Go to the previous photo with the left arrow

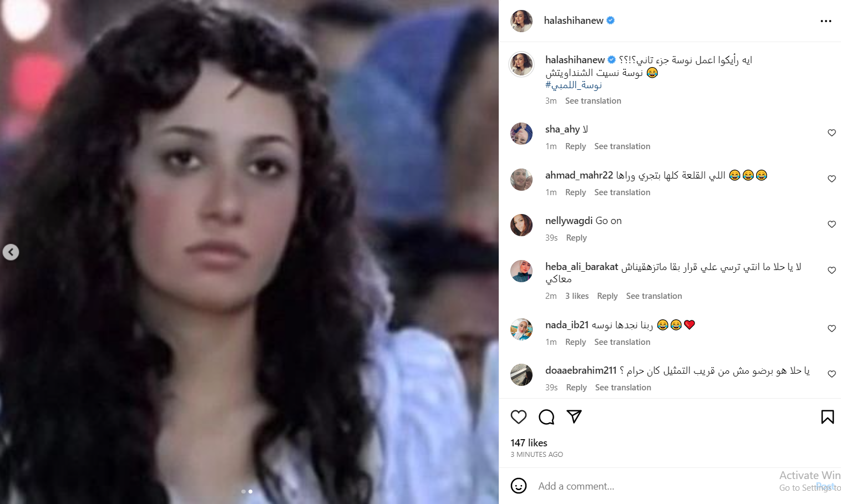pyautogui.click(x=11, y=252)
